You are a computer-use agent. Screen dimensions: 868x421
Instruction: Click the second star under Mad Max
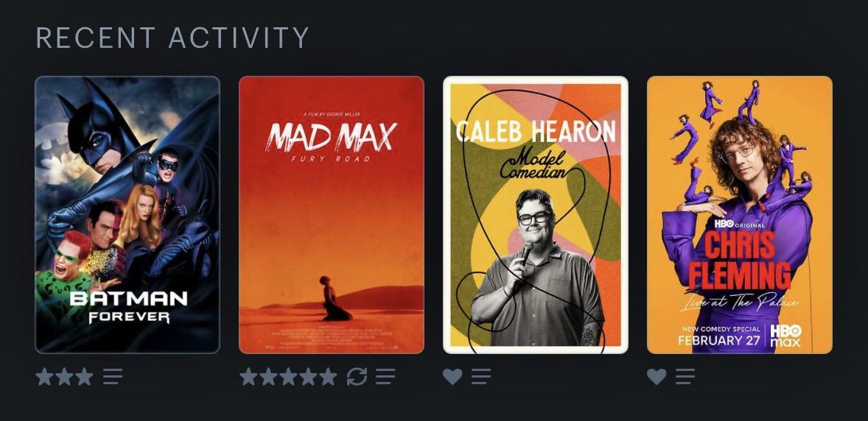point(268,377)
